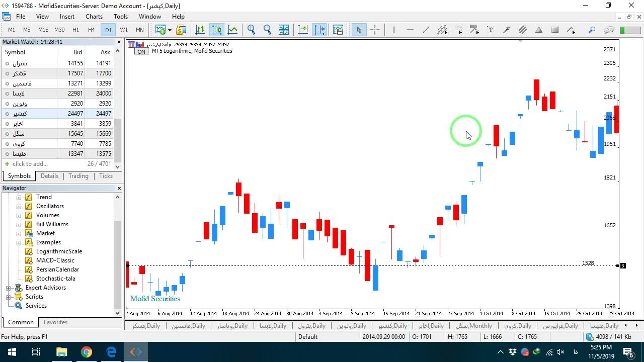This screenshot has height=362, width=644.
Task: Select the candlestick chart style icon
Action: click(x=216, y=30)
